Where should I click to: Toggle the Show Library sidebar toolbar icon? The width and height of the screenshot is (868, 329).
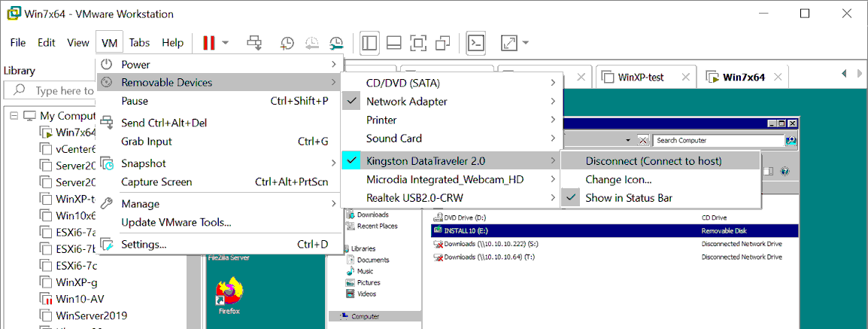click(x=369, y=43)
